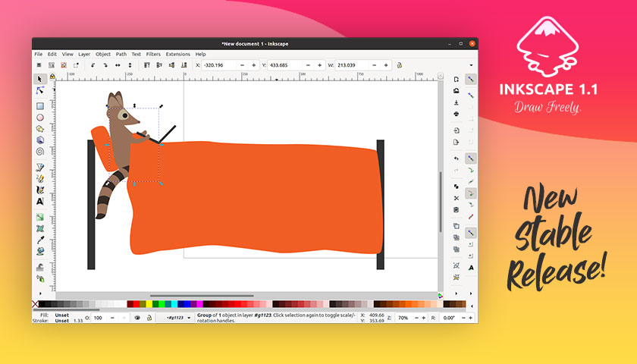Click the Undo icon

coord(457,158)
